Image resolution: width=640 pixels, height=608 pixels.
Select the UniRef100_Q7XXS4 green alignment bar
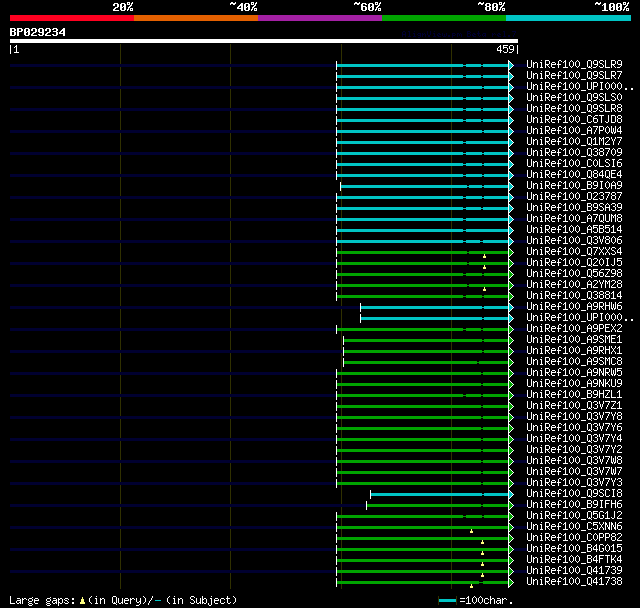click(x=422, y=253)
